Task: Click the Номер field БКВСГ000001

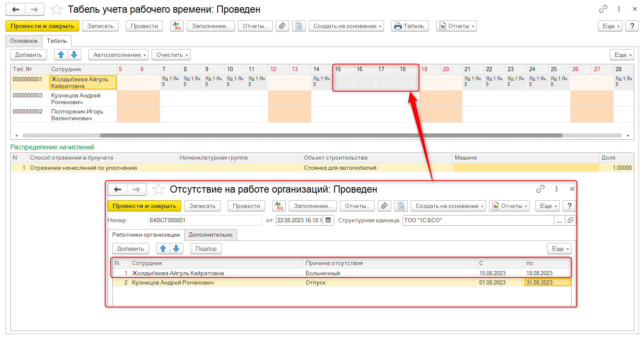Action: click(205, 220)
